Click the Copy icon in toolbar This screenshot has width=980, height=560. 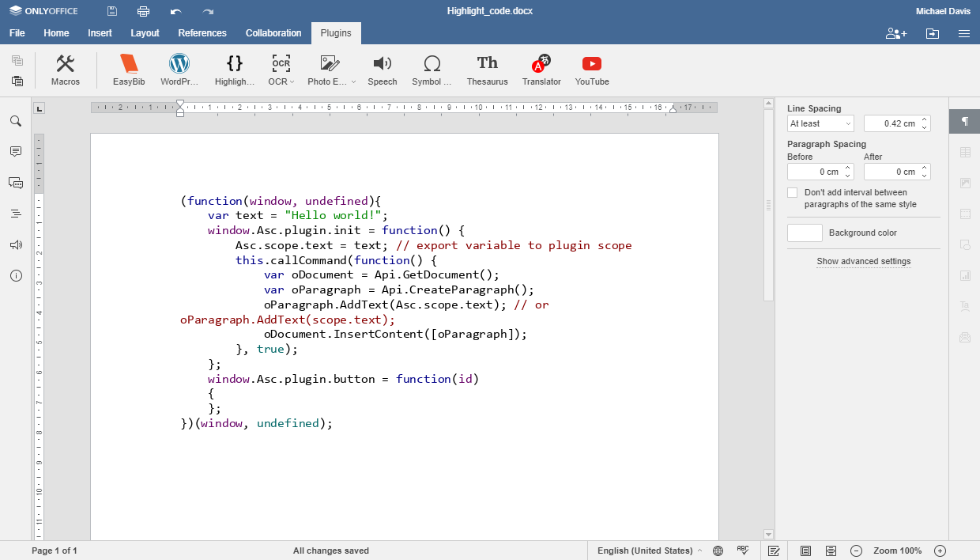click(x=17, y=60)
